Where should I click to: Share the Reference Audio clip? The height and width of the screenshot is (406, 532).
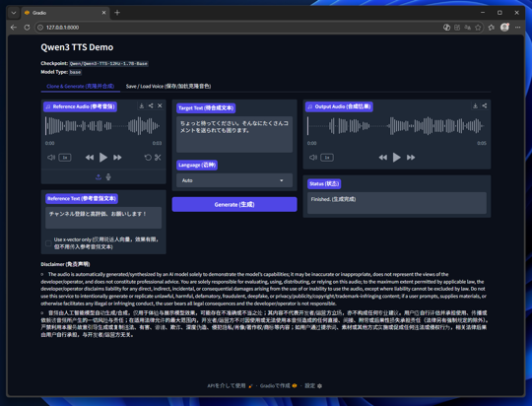click(151, 105)
